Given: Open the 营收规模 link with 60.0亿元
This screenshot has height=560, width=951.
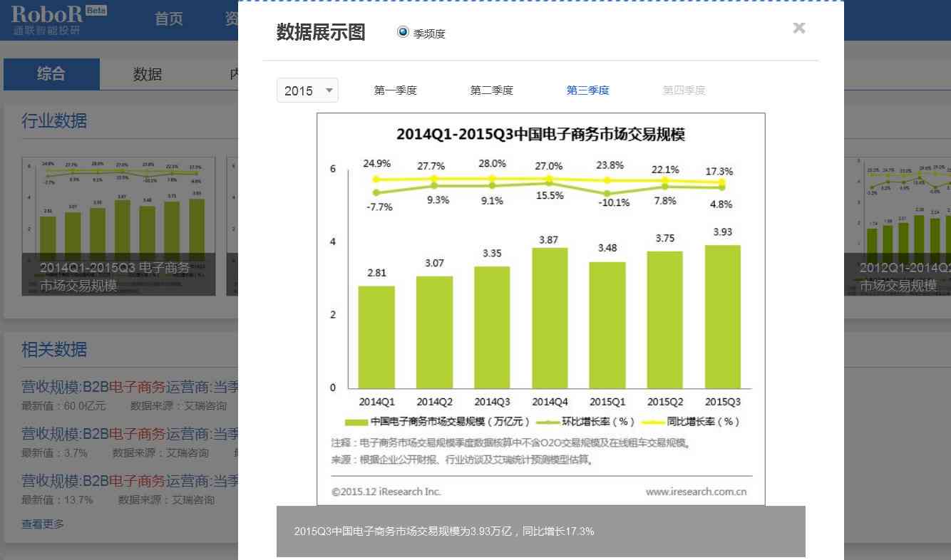Looking at the screenshot, I should [x=130, y=388].
